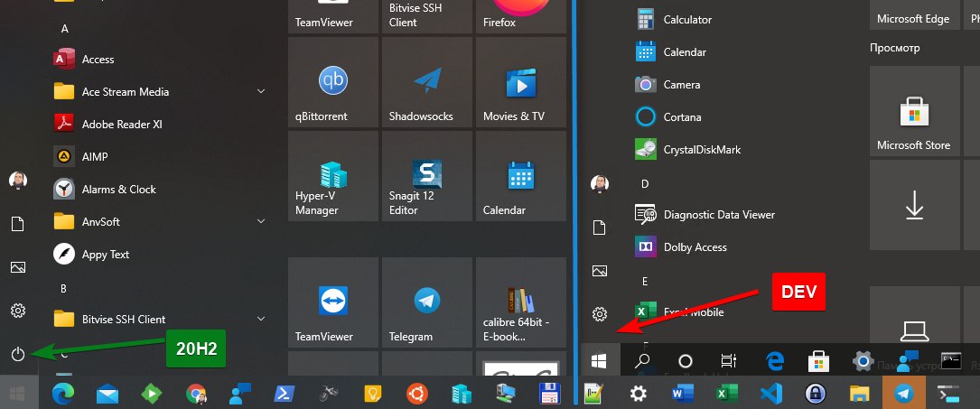Image resolution: width=980 pixels, height=409 pixels.
Task: Open Documents from 20H2 Start sidebar
Action: [18, 224]
